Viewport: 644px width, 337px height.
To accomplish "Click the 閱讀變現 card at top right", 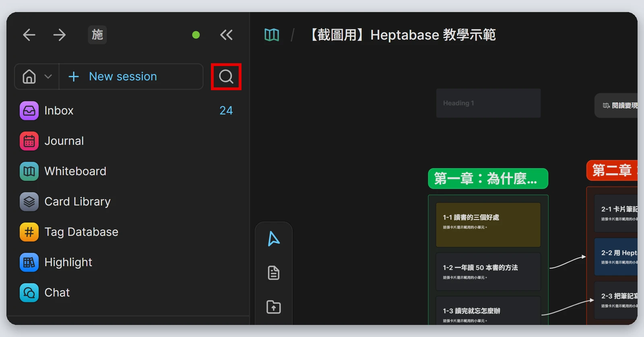I will 616,105.
